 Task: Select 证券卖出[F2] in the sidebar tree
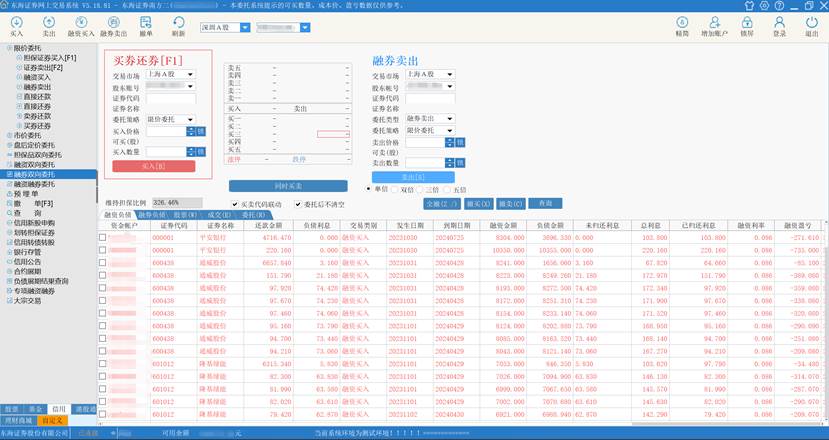coord(43,67)
